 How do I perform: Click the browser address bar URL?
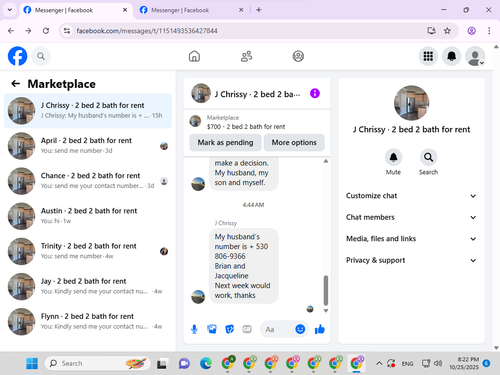pyautogui.click(x=147, y=31)
